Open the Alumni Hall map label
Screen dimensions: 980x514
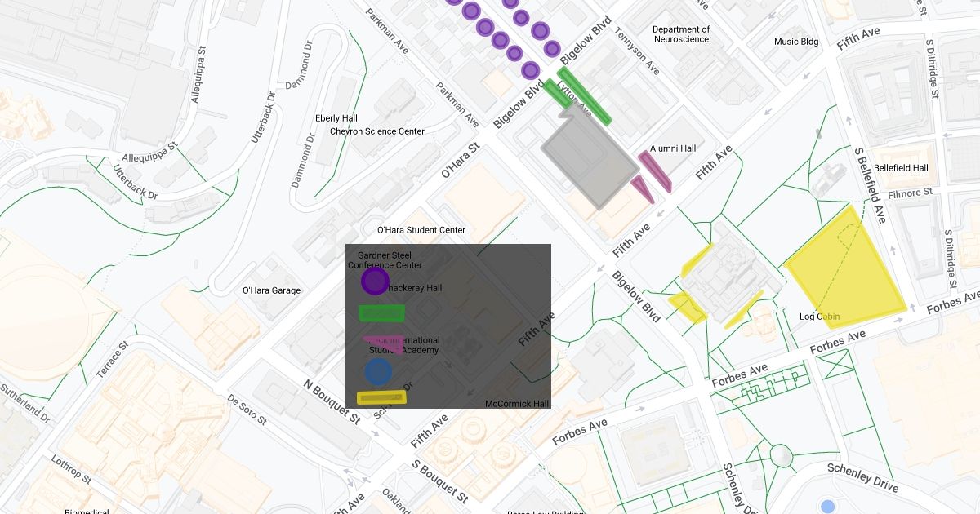point(673,148)
